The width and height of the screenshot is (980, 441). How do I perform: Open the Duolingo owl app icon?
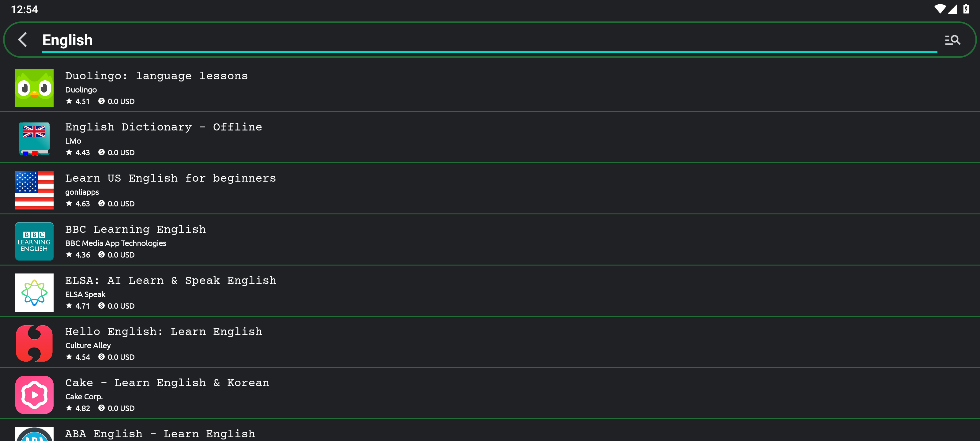(x=34, y=88)
